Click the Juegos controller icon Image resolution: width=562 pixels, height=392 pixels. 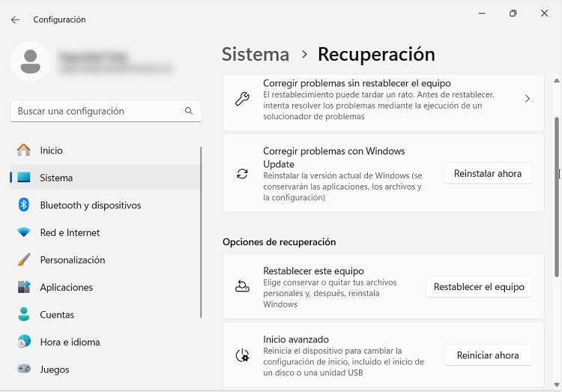point(24,370)
